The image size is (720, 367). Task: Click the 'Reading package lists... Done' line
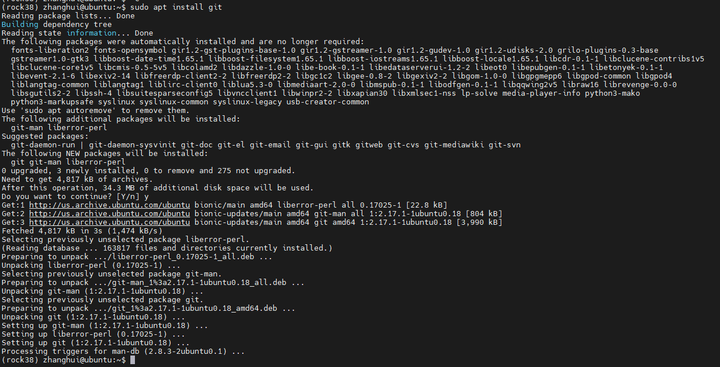point(68,16)
